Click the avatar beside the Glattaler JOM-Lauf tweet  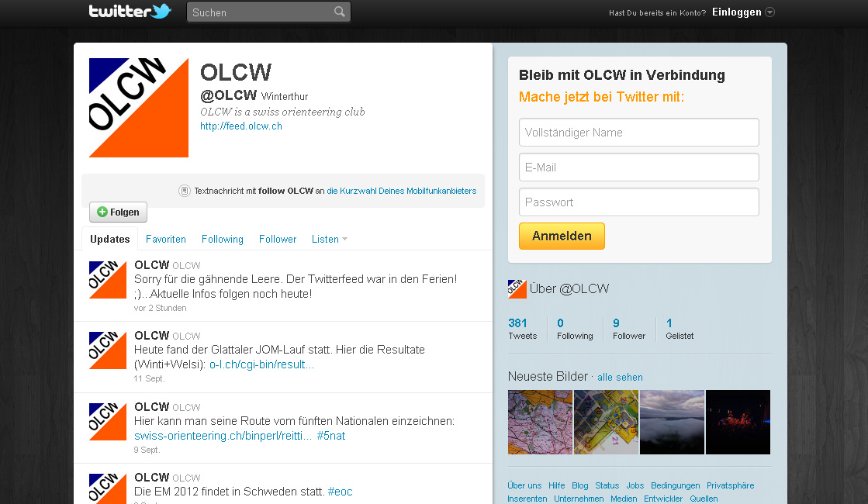coord(108,350)
